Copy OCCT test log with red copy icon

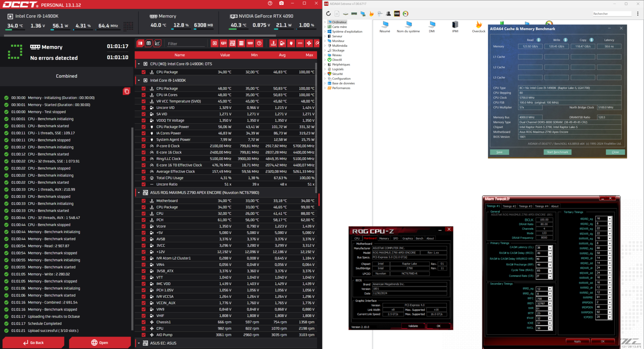pyautogui.click(x=126, y=91)
